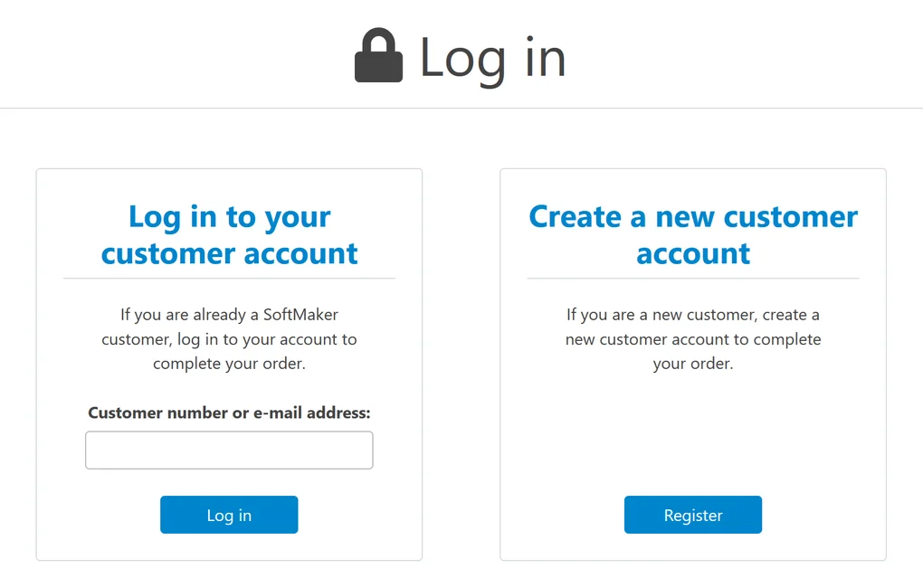This screenshot has height=588, width=923.
Task: Click the divider under the left card heading
Action: (x=229, y=279)
